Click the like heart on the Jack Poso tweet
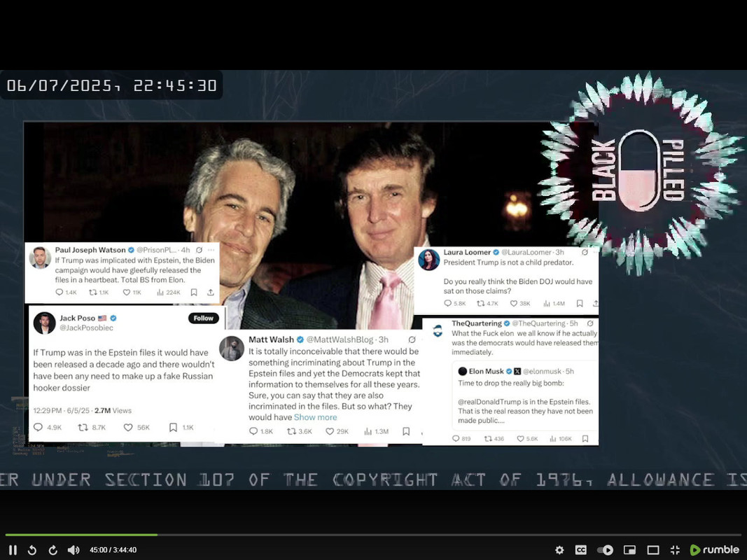Viewport: 747px width, 560px height. pos(127,428)
